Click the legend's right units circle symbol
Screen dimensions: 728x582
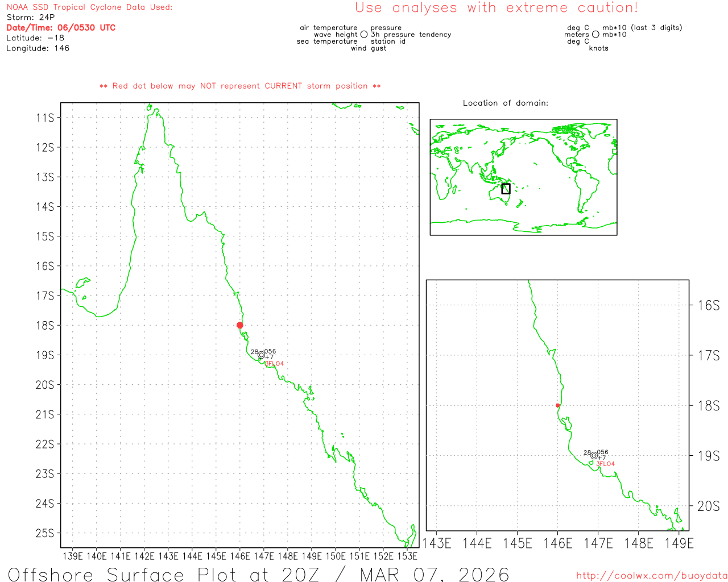pos(595,34)
